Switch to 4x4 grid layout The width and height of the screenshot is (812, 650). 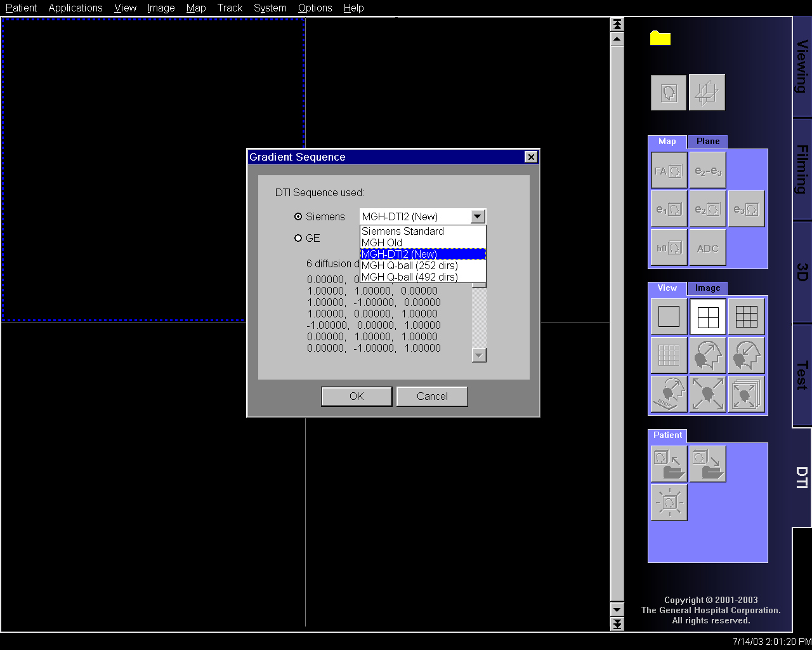click(669, 355)
